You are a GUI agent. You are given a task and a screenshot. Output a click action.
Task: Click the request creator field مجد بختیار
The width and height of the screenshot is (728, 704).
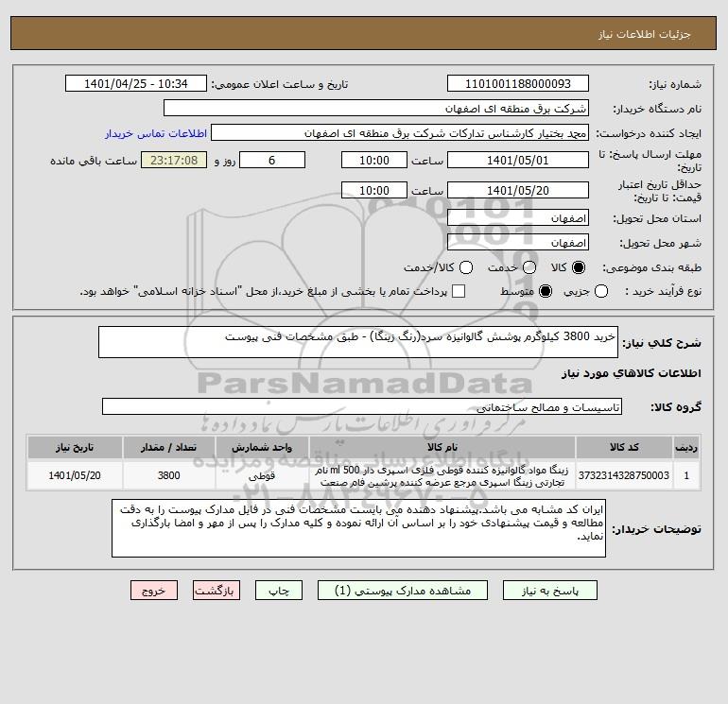pyautogui.click(x=400, y=132)
